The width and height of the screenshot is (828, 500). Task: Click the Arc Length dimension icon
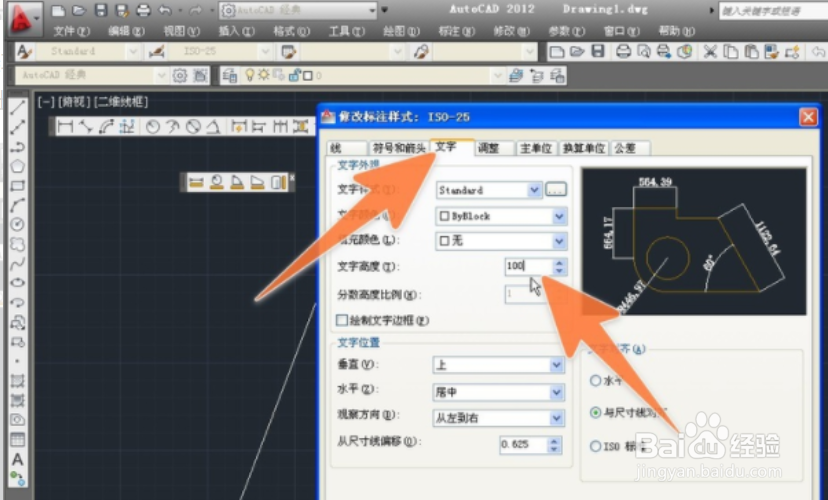pos(106,126)
